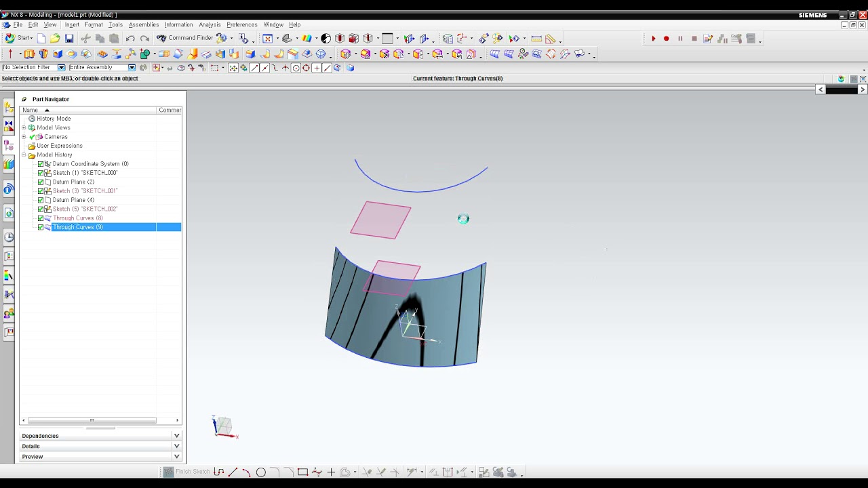Open a file with the folder icon

55,39
